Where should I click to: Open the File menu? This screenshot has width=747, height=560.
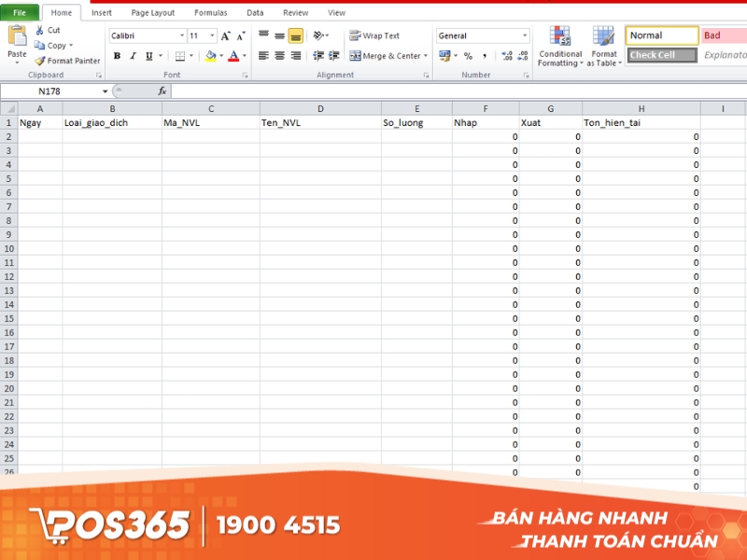[17, 12]
